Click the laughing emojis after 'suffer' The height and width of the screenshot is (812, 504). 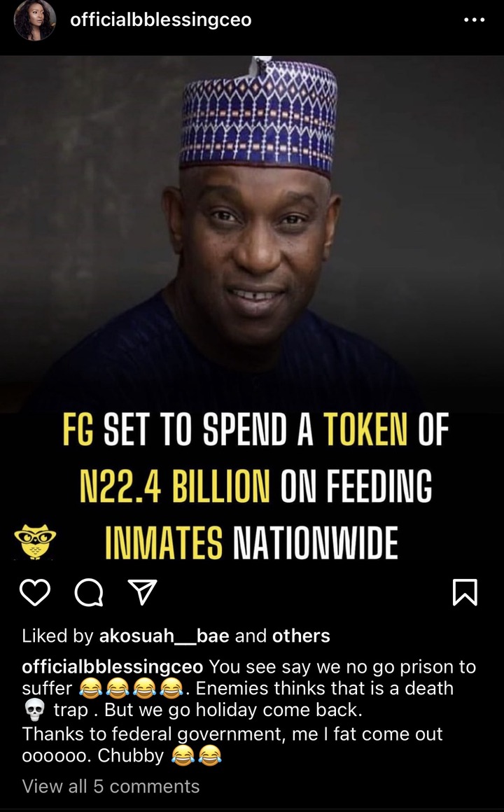pyautogui.click(x=132, y=689)
